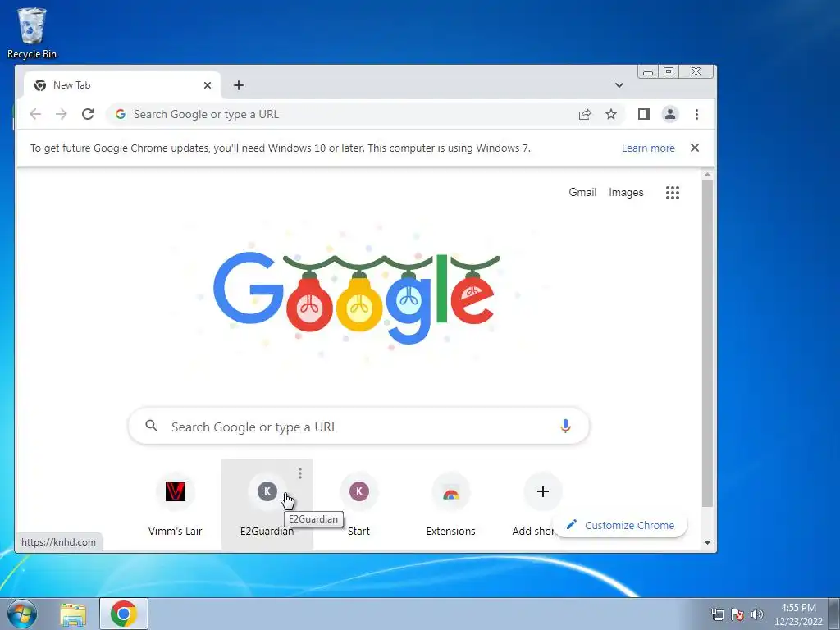Screen dimensions: 840x630
Task: Close the New Tab tab
Action: coord(208,85)
